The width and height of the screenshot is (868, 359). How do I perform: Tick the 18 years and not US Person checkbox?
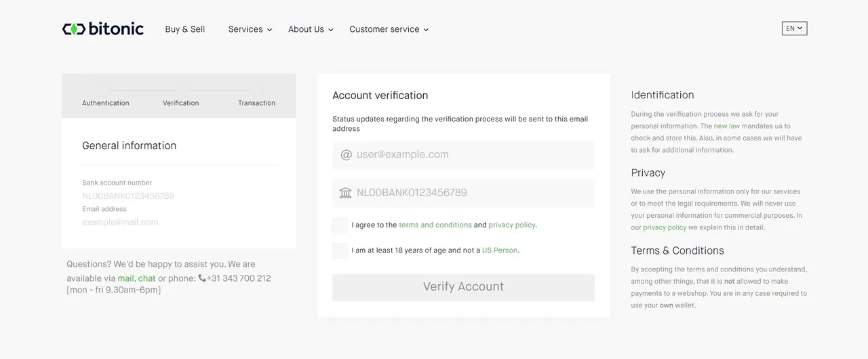(x=340, y=250)
